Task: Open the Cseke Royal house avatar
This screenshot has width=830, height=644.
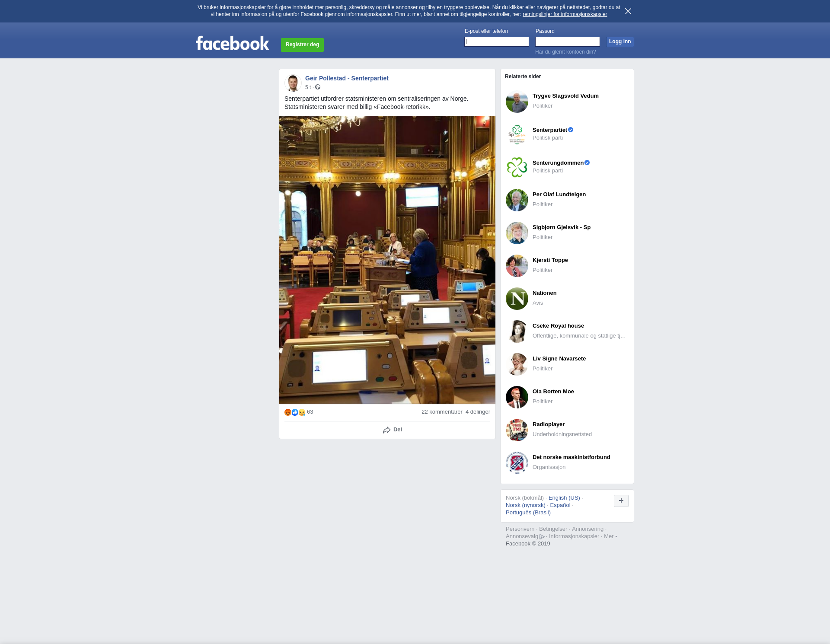Action: tap(517, 332)
